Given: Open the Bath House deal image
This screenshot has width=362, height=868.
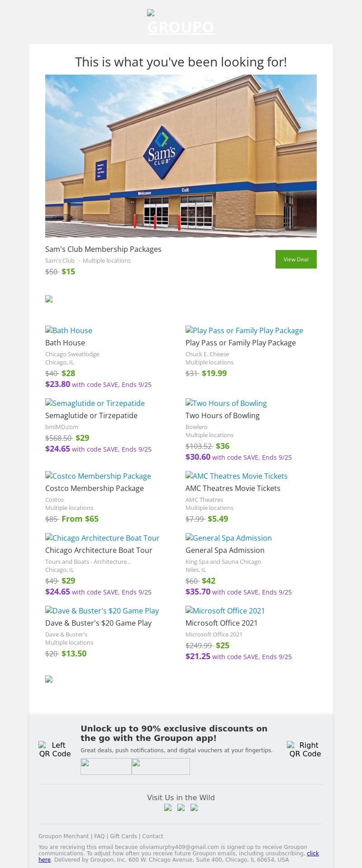Looking at the screenshot, I should (x=69, y=330).
